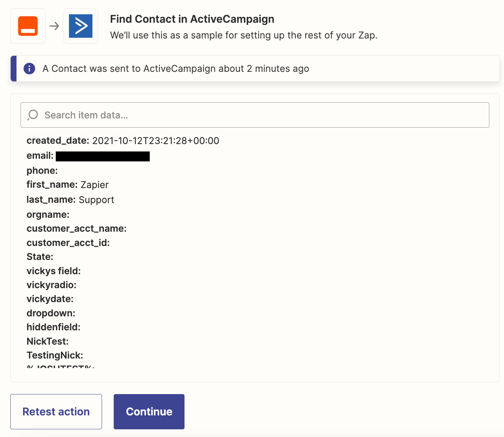The height and width of the screenshot is (437, 504).
Task: Select the hiddenfield row
Action: point(54,327)
